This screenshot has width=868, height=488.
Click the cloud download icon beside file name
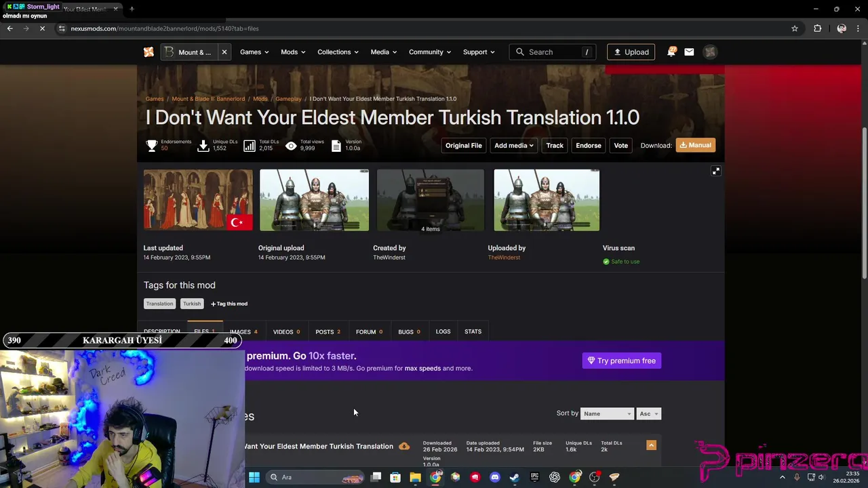click(x=404, y=447)
